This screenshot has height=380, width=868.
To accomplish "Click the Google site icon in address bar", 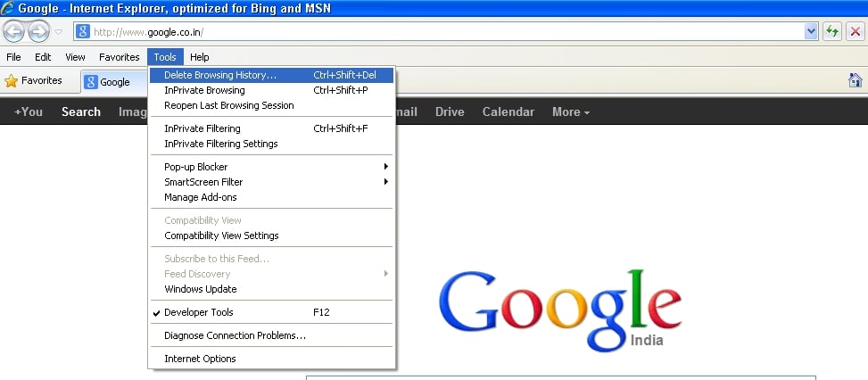I will click(82, 31).
